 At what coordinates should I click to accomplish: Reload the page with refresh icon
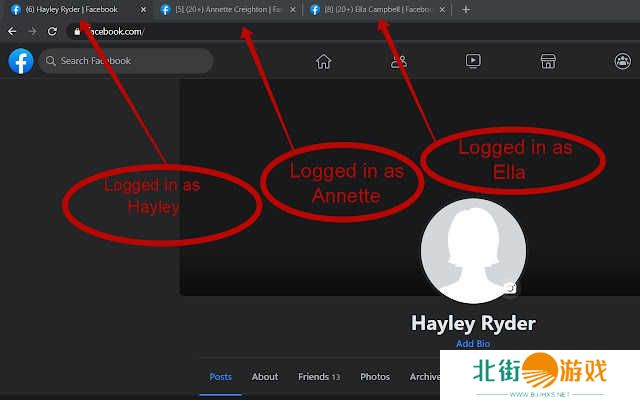click(52, 31)
